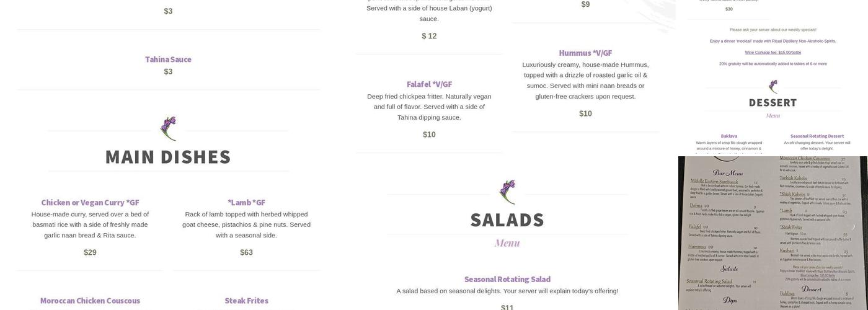Screen dimensions: 868x310
Task: Click the Chicken or Vegan Curry title
Action: pos(90,203)
